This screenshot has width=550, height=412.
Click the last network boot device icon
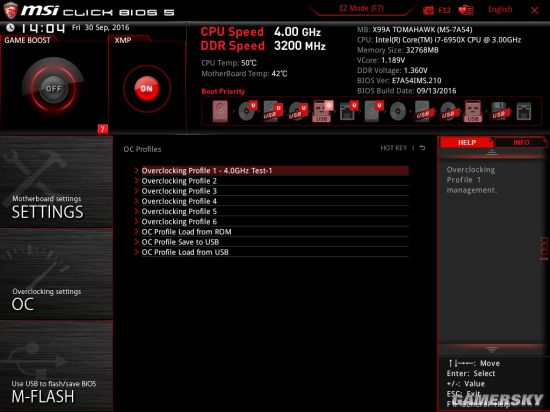524,112
